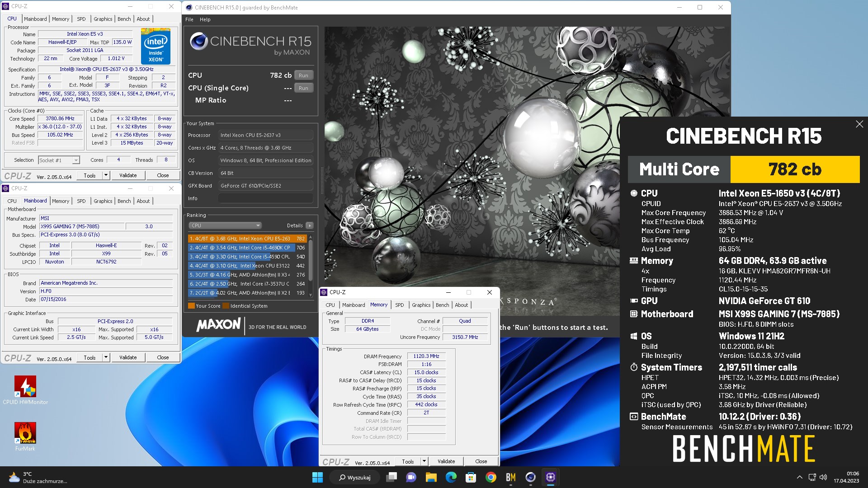868x488 pixels.
Task: Click Tools button in Memory CPU-Z window
Action: pyautogui.click(x=408, y=461)
